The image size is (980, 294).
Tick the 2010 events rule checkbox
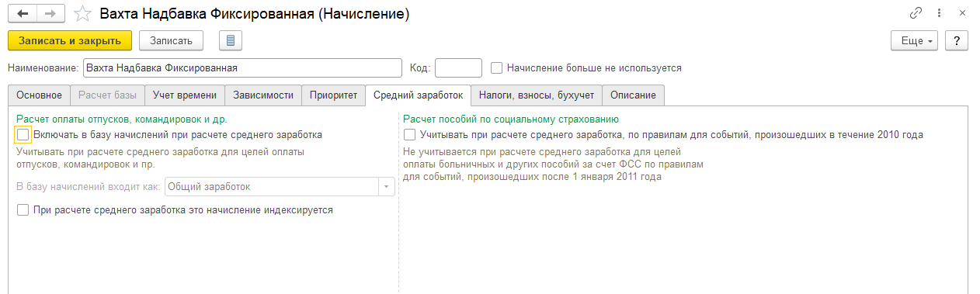(x=410, y=135)
